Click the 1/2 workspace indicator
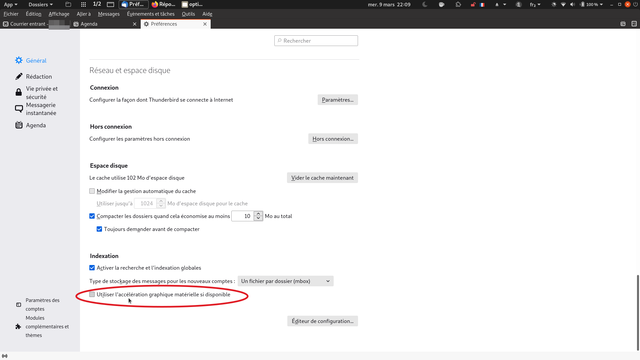640x360 pixels. pos(97,4)
